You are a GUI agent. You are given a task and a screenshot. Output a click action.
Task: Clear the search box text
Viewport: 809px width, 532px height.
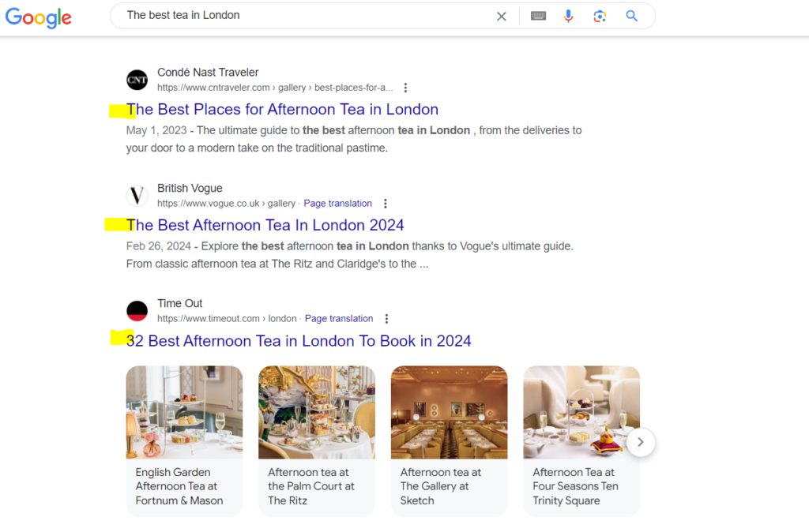(501, 16)
